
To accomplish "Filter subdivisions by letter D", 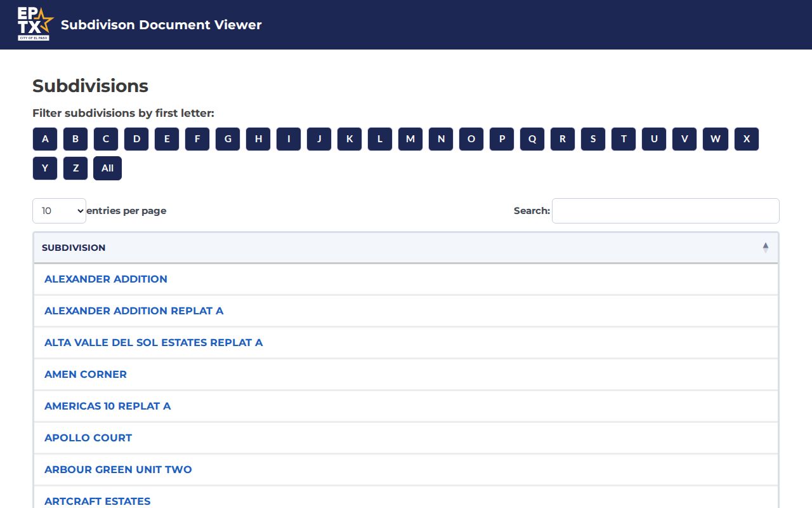I will coord(136,139).
